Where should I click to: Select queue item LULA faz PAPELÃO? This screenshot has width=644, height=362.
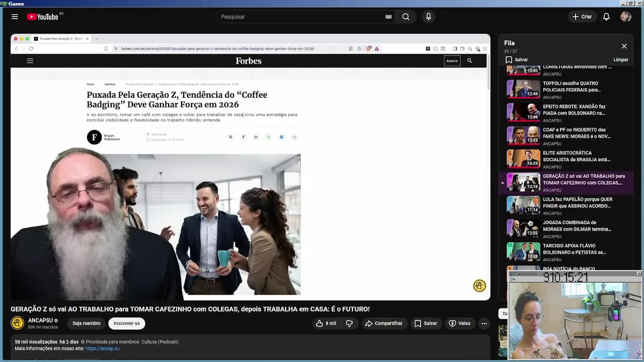(567, 205)
